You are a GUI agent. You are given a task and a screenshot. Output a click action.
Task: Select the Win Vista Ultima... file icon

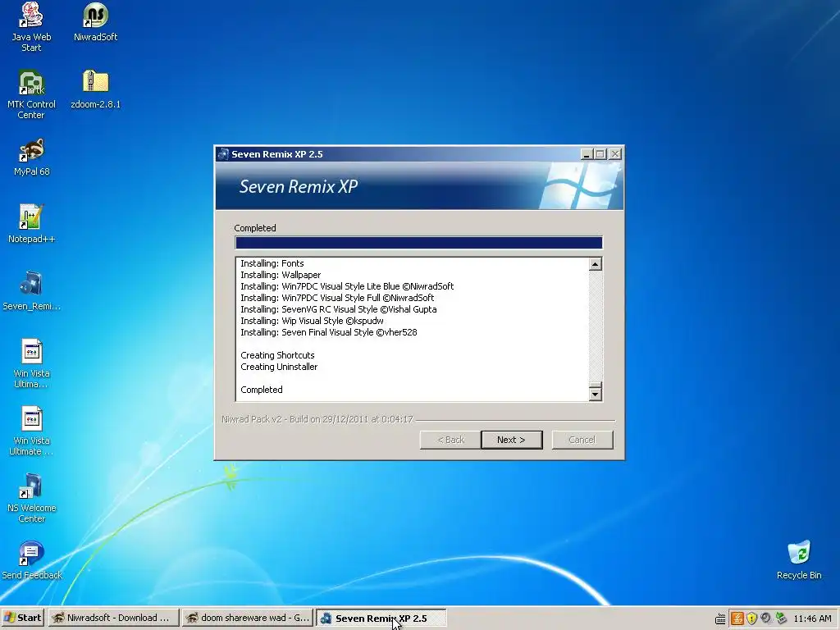32,363
